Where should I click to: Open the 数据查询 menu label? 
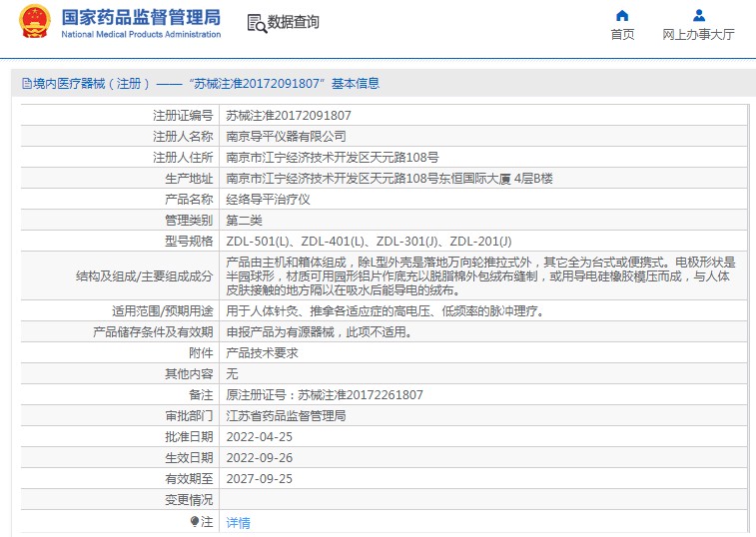click(294, 22)
